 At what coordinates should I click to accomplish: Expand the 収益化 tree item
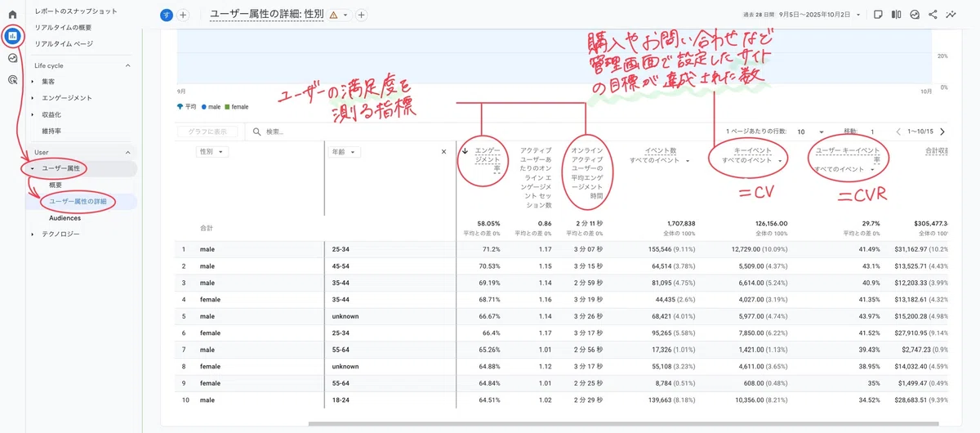click(33, 114)
